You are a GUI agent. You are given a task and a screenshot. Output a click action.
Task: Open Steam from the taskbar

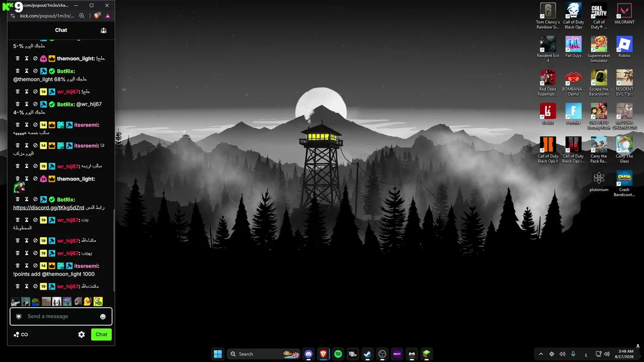(x=367, y=354)
